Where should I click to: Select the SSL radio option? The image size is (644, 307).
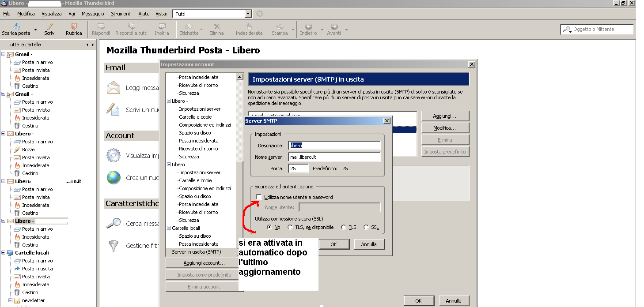[366, 227]
